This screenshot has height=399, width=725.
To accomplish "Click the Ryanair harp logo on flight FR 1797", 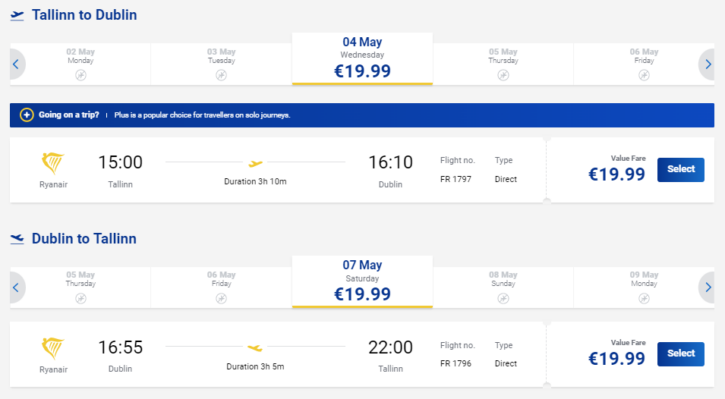I will [x=53, y=163].
